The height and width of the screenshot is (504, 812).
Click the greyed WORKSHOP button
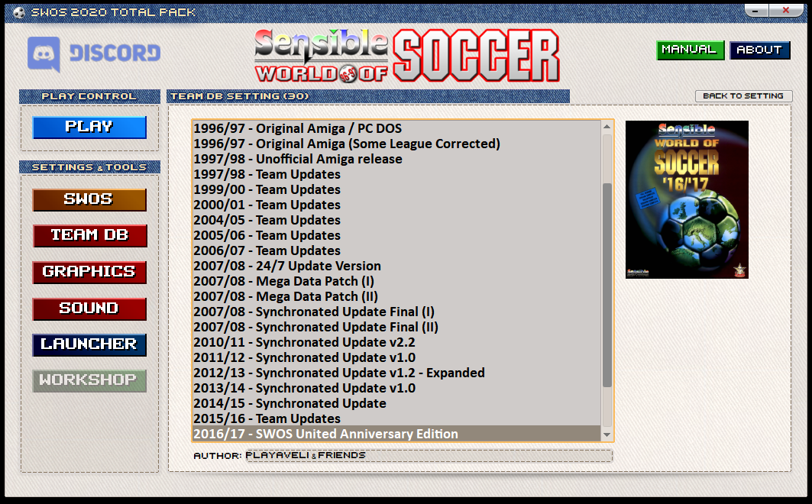coord(89,380)
